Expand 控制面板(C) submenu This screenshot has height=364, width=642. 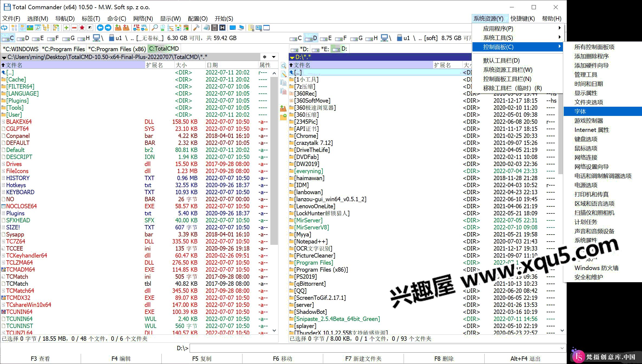click(x=518, y=47)
